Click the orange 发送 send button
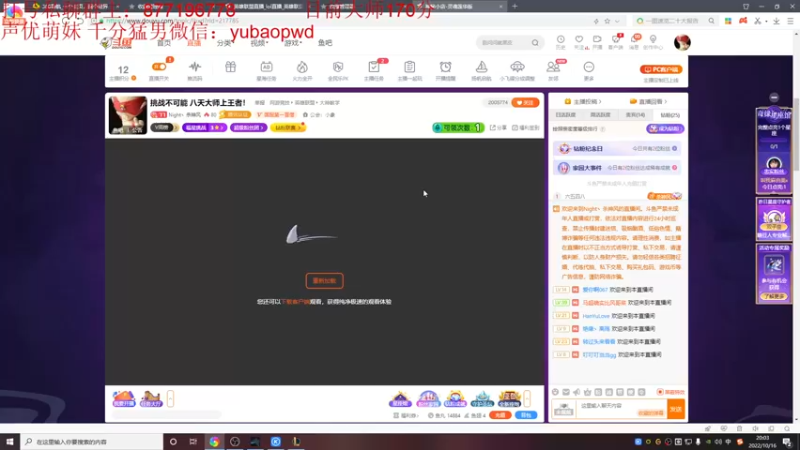Viewport: 800px width, 450px height. pos(676,409)
